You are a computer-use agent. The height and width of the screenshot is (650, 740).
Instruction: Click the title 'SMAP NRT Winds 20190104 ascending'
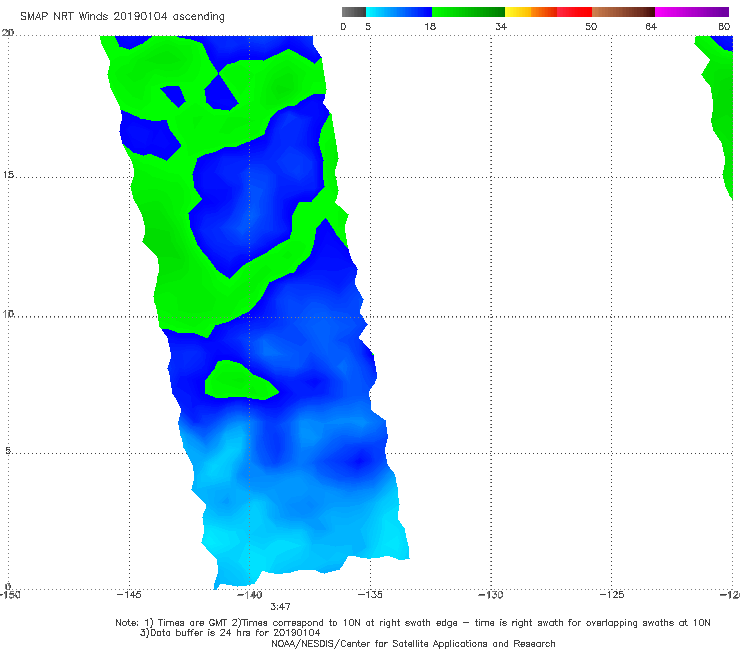[x=122, y=17]
